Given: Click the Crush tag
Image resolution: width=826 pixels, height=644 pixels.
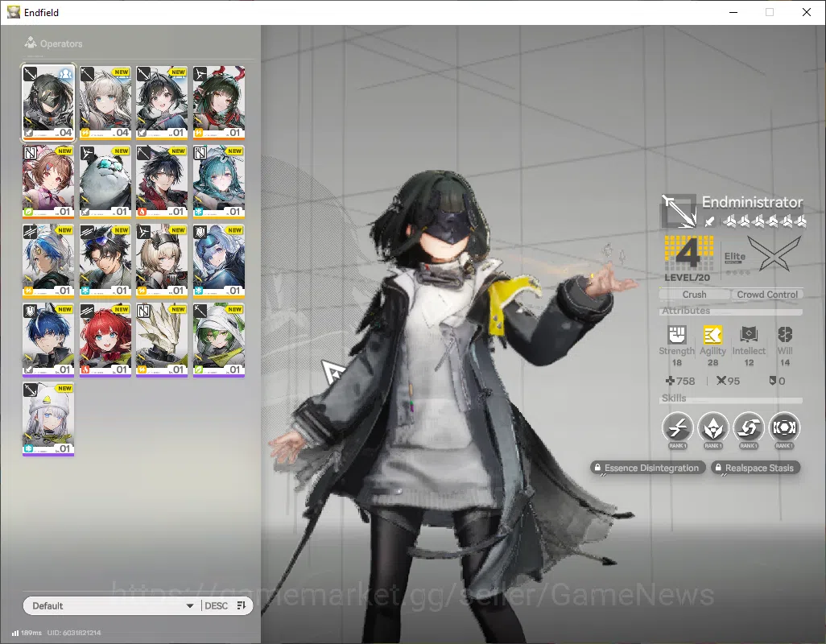Looking at the screenshot, I should point(694,295).
